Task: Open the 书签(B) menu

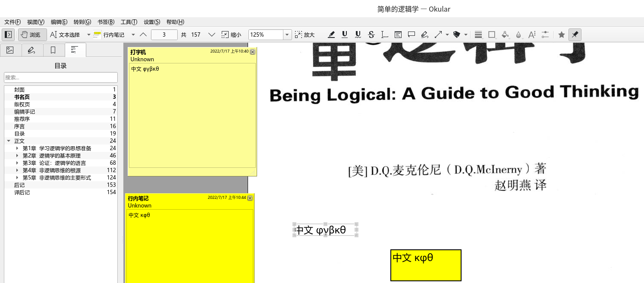Action: click(106, 22)
